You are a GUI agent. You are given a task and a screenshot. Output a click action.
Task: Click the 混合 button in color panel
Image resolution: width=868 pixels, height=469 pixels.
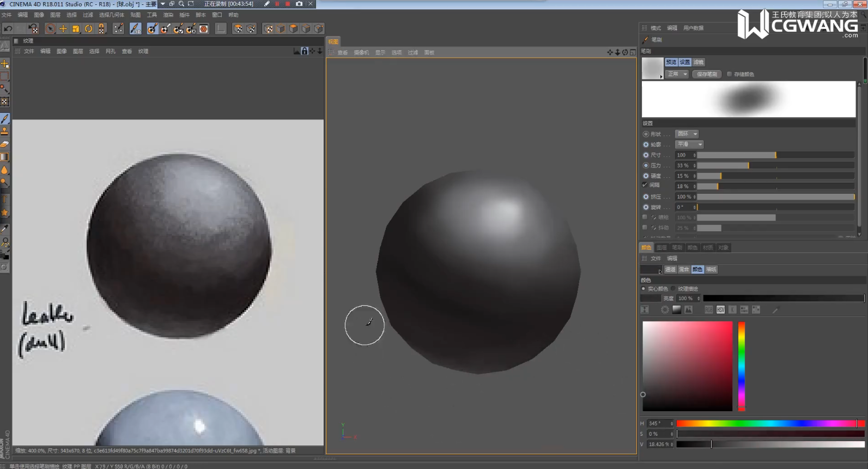pos(684,269)
